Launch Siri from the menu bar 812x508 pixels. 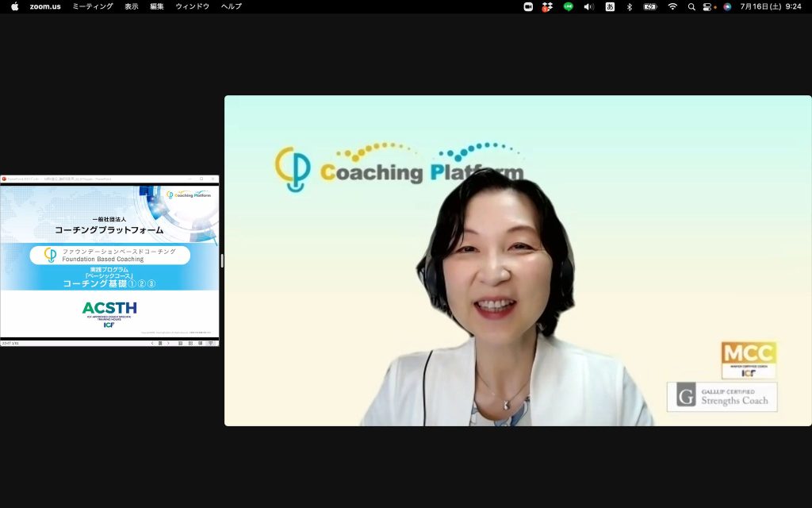pyautogui.click(x=727, y=6)
